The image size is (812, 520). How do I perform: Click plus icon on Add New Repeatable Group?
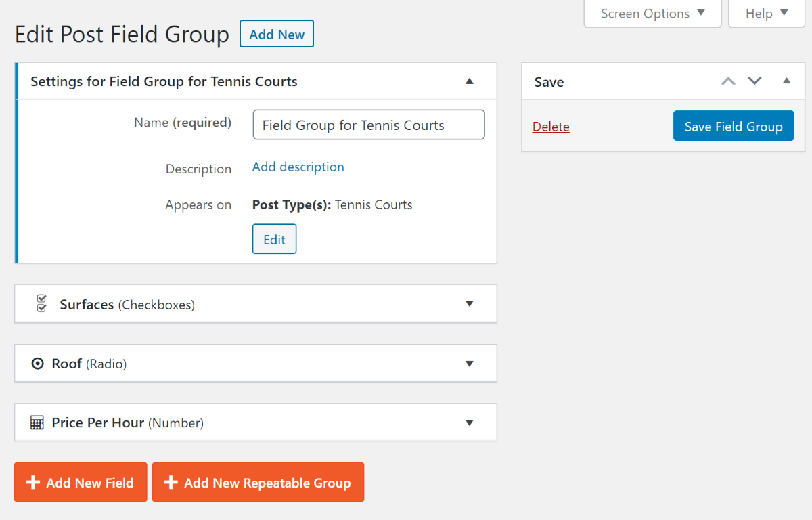coord(171,482)
